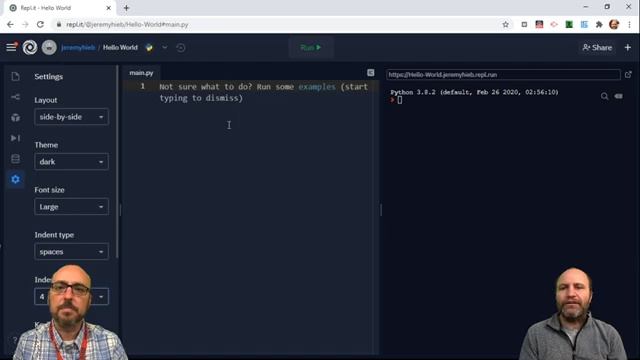Open the user avatar next to jeremyhieb
Screen dimensions: 640x360
pos(49,47)
